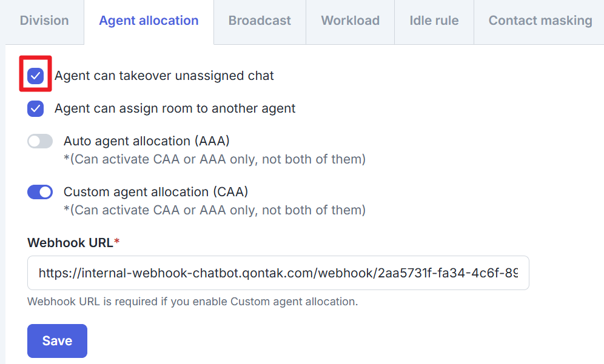
Task: Click the 'Custom agent allocation (CAA)' label text
Action: coord(156,192)
